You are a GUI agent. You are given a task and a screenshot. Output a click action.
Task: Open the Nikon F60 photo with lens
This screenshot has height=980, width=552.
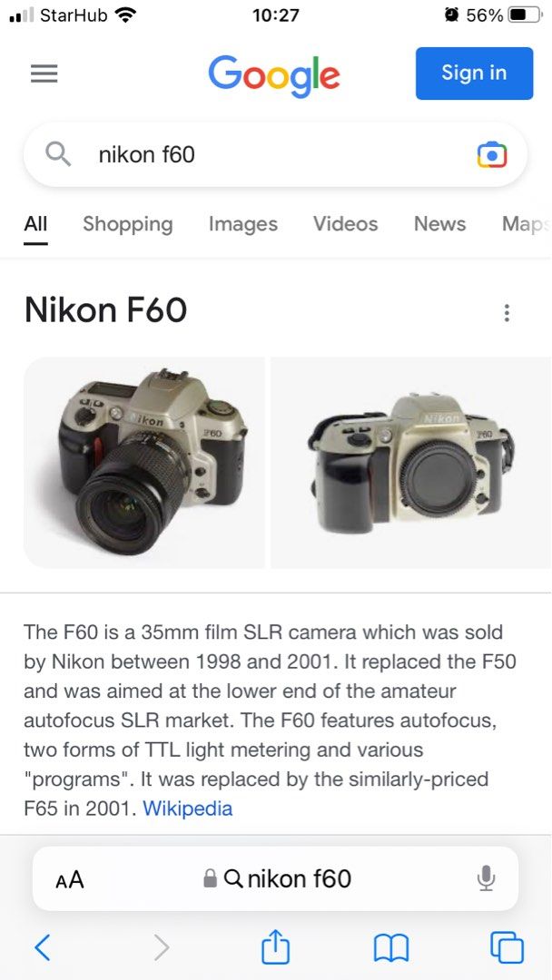[x=143, y=463]
